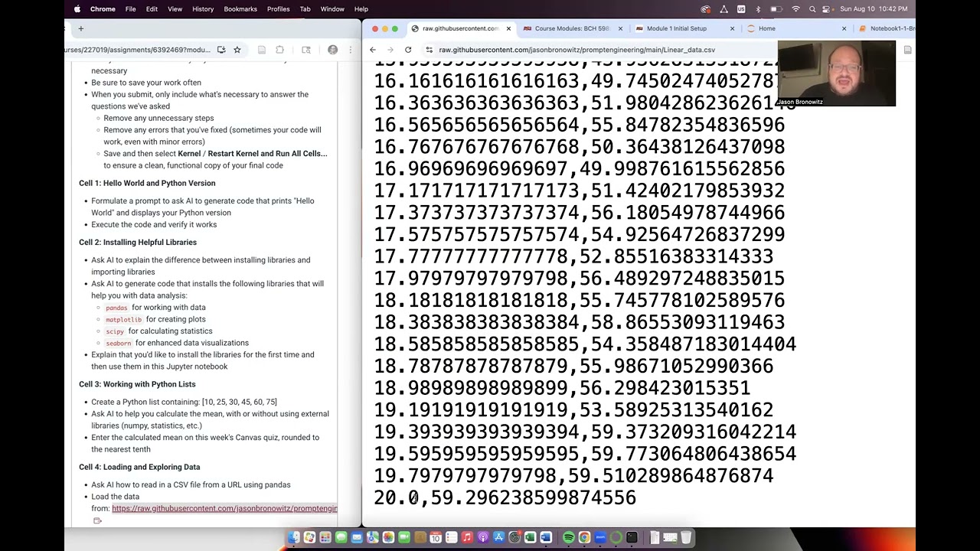Open the Chrome app menu
Image resolution: width=980 pixels, height=551 pixels.
[x=103, y=9]
